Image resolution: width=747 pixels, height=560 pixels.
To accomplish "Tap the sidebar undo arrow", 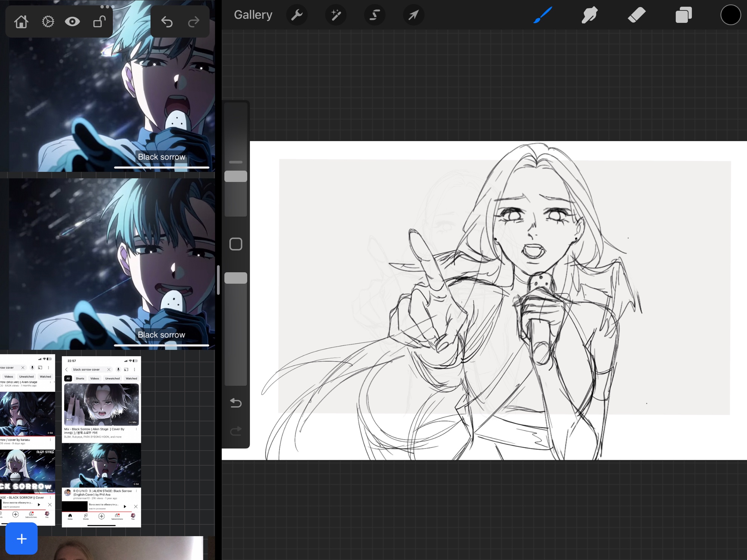I will (236, 403).
